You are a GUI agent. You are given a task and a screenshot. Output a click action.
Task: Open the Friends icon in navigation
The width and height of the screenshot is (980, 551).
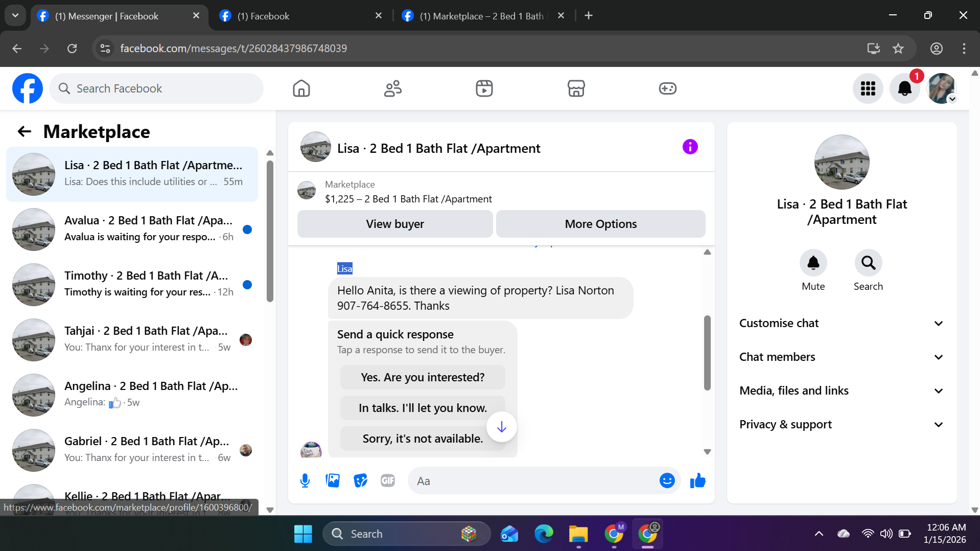pos(393,88)
